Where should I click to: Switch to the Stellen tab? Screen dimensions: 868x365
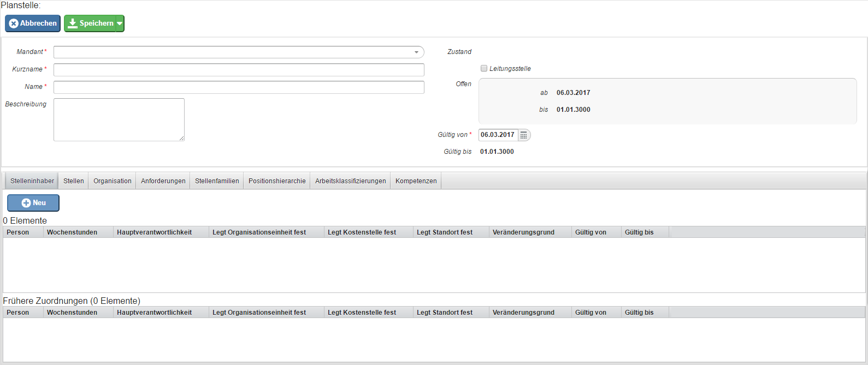click(74, 181)
